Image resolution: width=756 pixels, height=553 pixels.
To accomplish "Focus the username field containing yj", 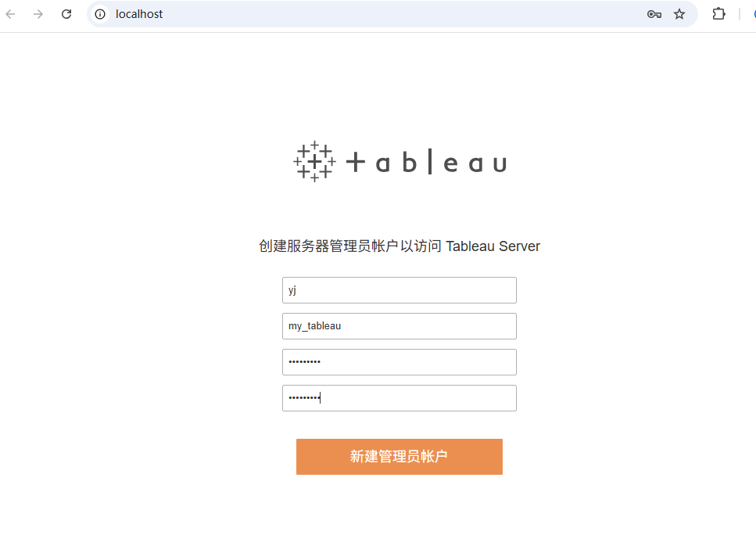I will [x=399, y=290].
